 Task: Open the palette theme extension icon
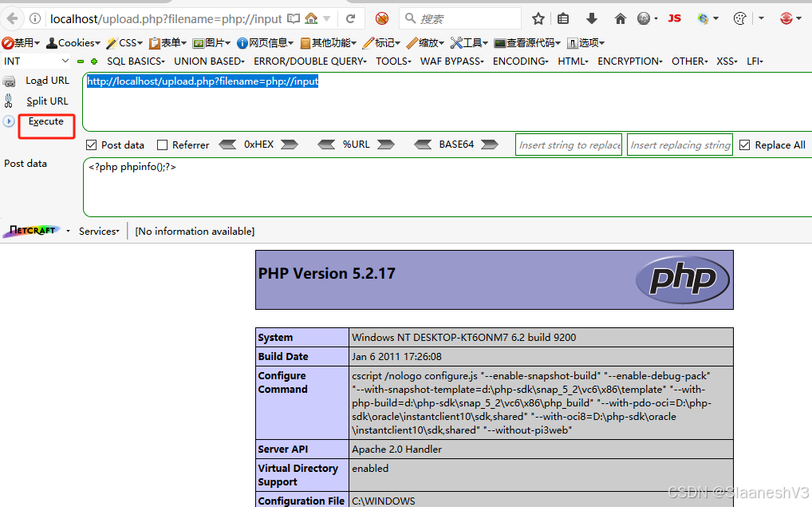coord(740,19)
